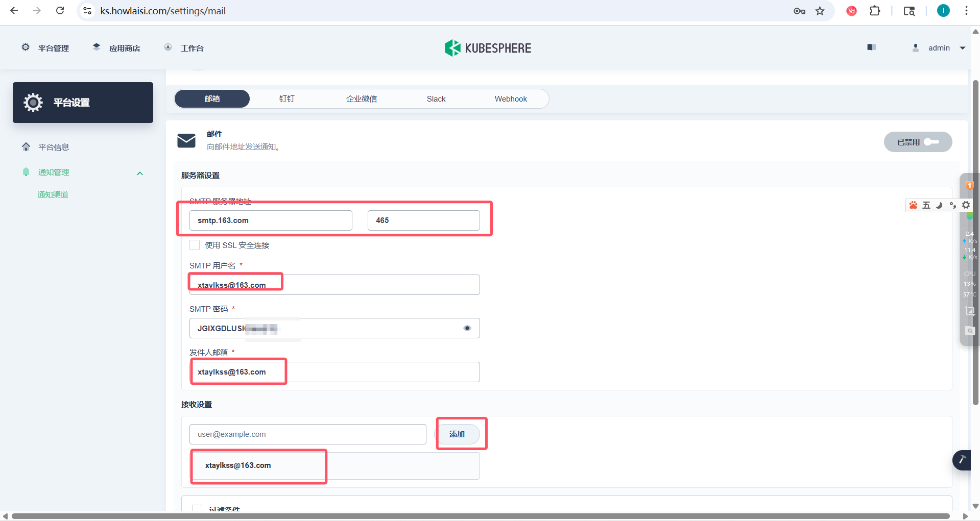Click the KubeSphere logo at top center
The image size is (980, 521).
point(487,47)
